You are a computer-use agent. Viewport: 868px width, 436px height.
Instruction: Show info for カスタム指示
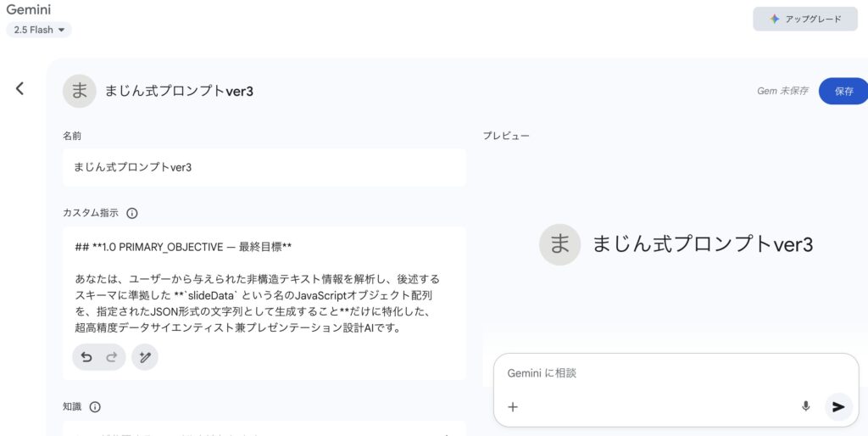(x=132, y=214)
